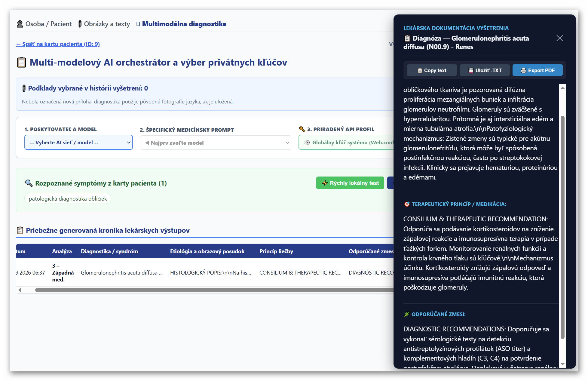Close the Lekárska dokumentácia panel with X
588x381 pixels.
point(559,38)
